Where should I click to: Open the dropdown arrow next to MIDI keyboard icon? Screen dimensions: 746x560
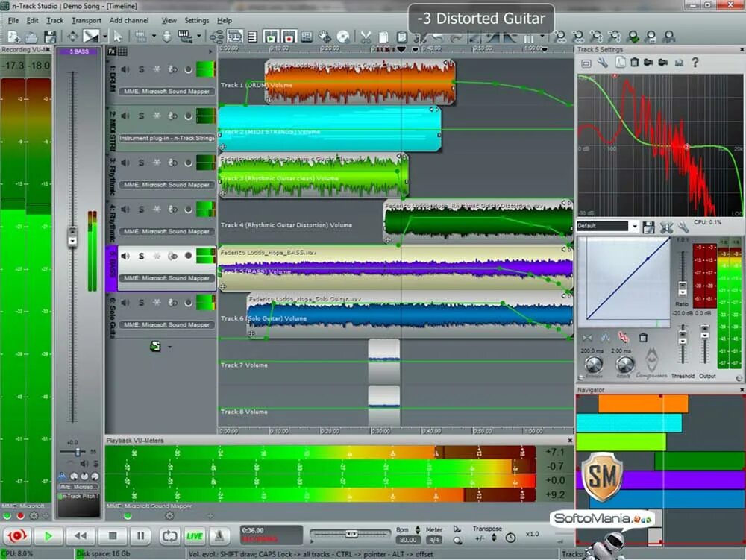point(199,36)
